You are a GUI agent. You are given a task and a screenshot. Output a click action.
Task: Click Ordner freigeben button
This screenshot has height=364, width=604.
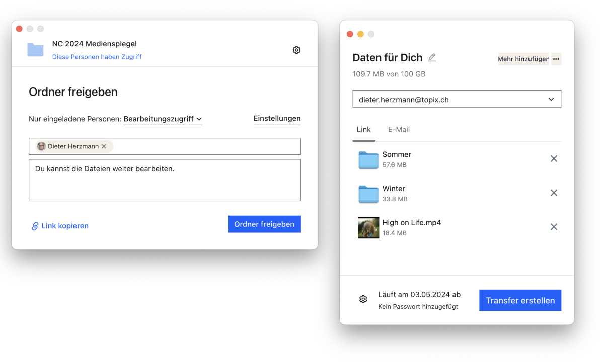tap(264, 224)
